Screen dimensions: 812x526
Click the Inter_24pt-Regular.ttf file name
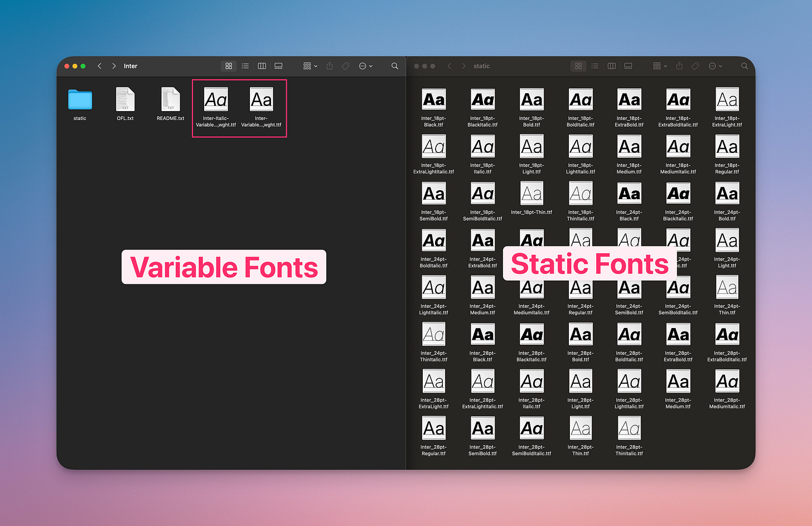coord(581,310)
